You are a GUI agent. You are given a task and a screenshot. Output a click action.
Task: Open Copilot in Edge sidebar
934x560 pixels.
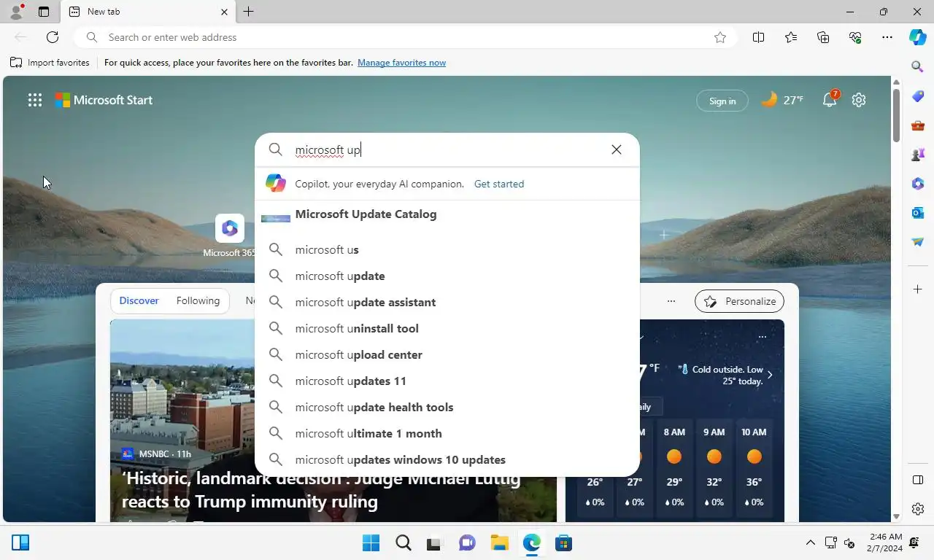(918, 37)
